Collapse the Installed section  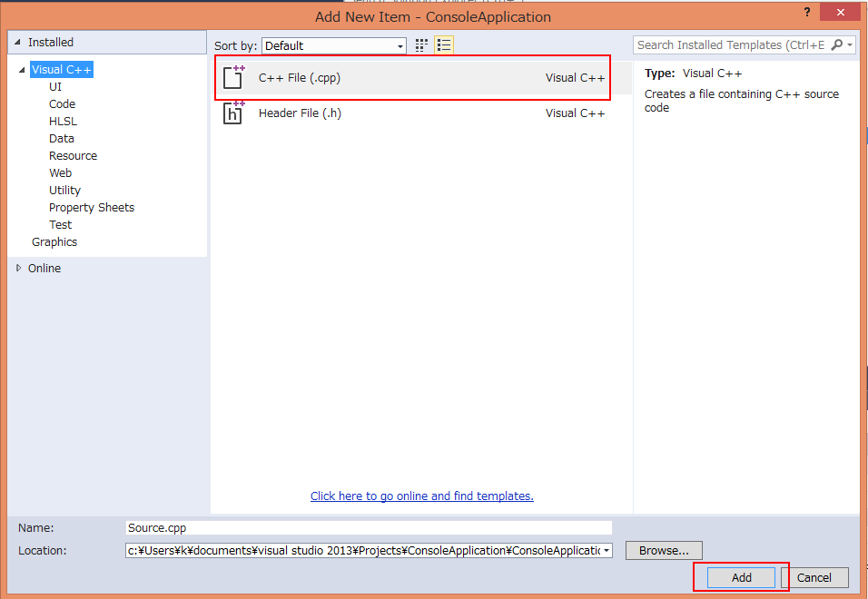click(18, 42)
